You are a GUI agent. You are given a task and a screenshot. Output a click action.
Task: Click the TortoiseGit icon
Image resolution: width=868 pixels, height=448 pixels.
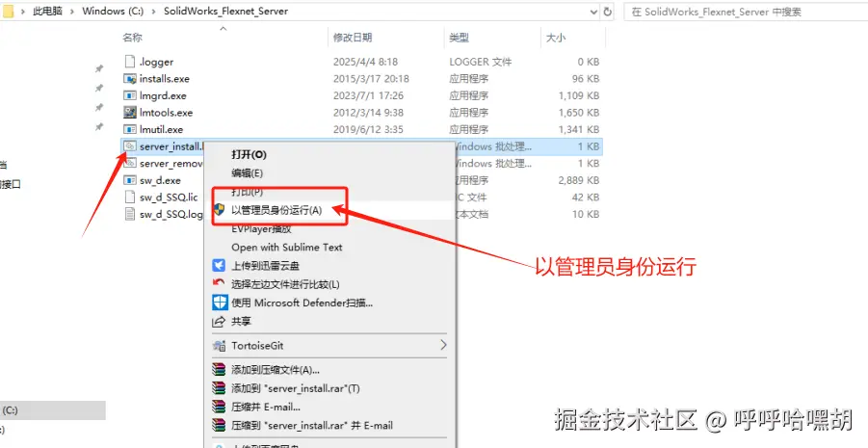pos(220,346)
